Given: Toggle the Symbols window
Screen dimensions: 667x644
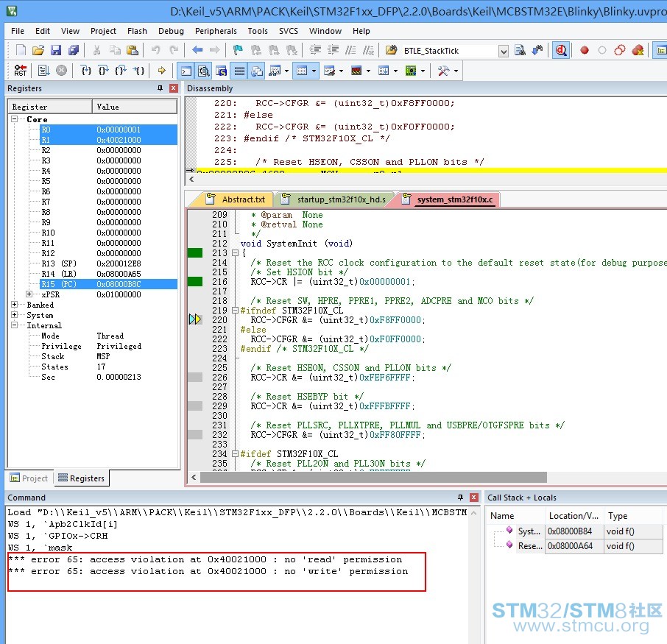Looking at the screenshot, I should pyautogui.click(x=221, y=71).
